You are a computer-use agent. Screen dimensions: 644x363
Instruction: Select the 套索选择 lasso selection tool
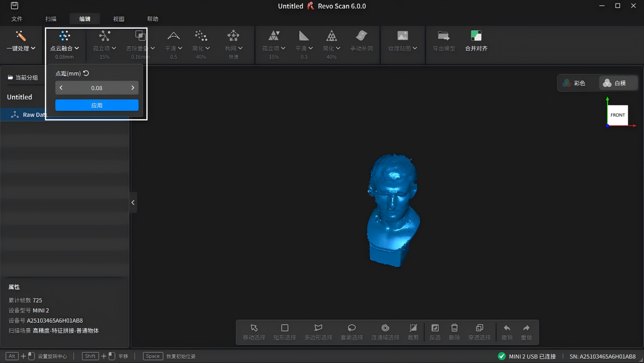point(351,331)
